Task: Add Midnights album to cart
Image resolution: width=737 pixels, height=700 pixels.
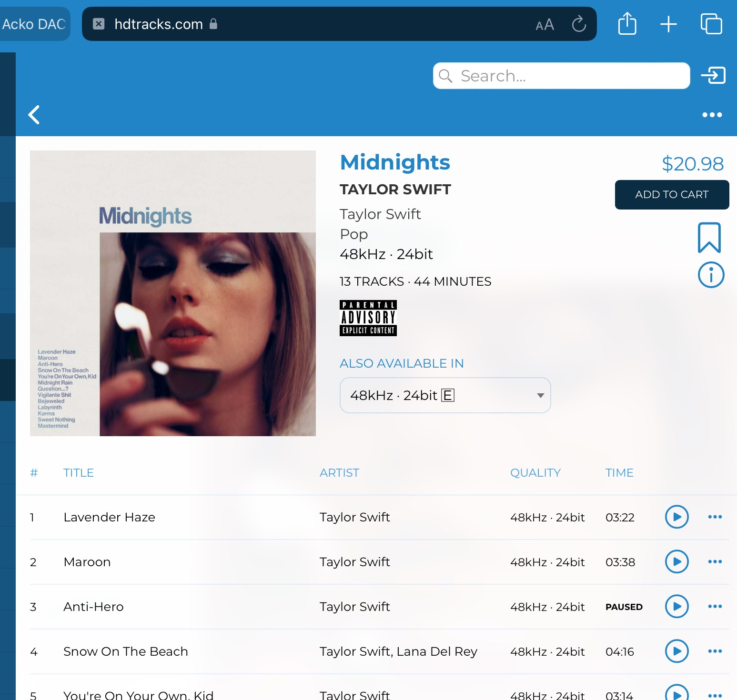Action: 672,195
